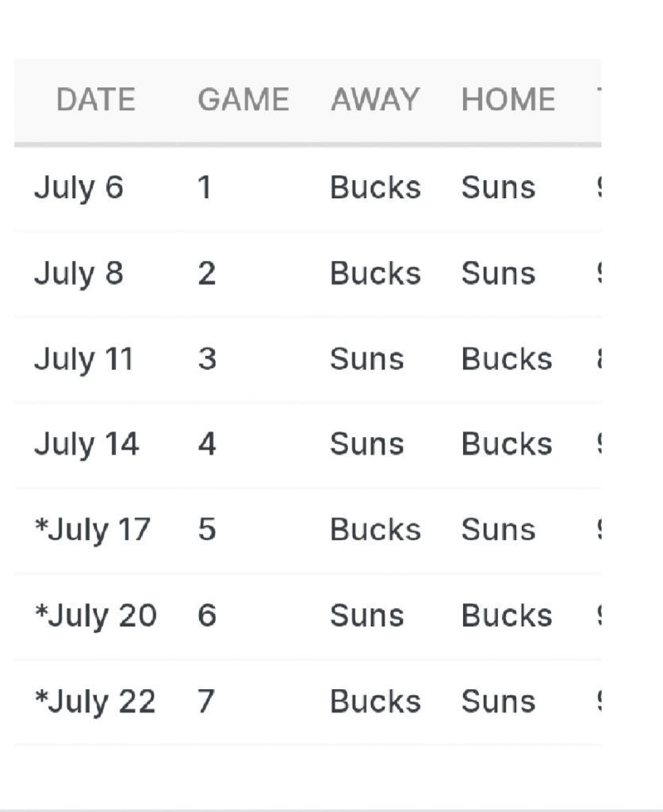The image size is (663, 812).
Task: Select the July 11 date cell
Action: tap(83, 360)
